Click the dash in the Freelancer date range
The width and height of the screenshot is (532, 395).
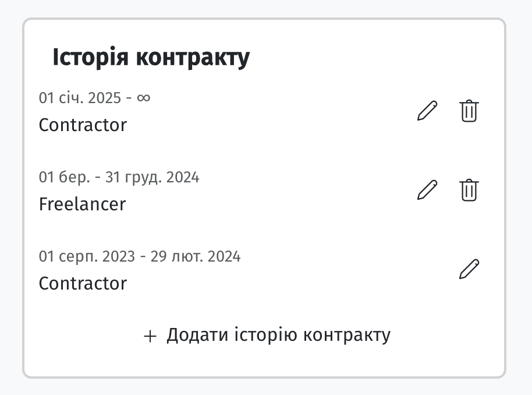click(x=98, y=178)
